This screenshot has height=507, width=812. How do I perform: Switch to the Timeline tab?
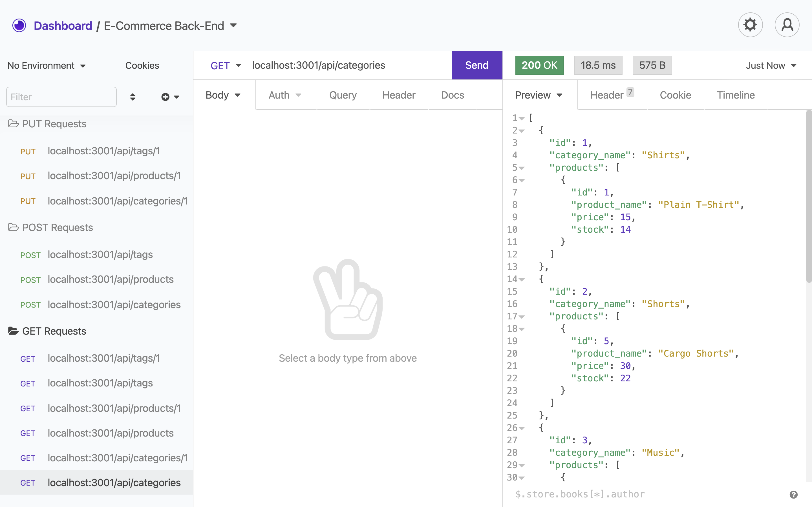tap(736, 95)
